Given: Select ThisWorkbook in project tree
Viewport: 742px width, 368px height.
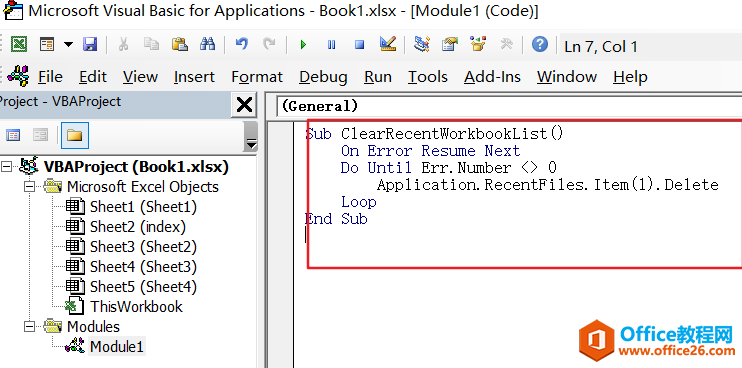Looking at the screenshot, I should coord(137,307).
